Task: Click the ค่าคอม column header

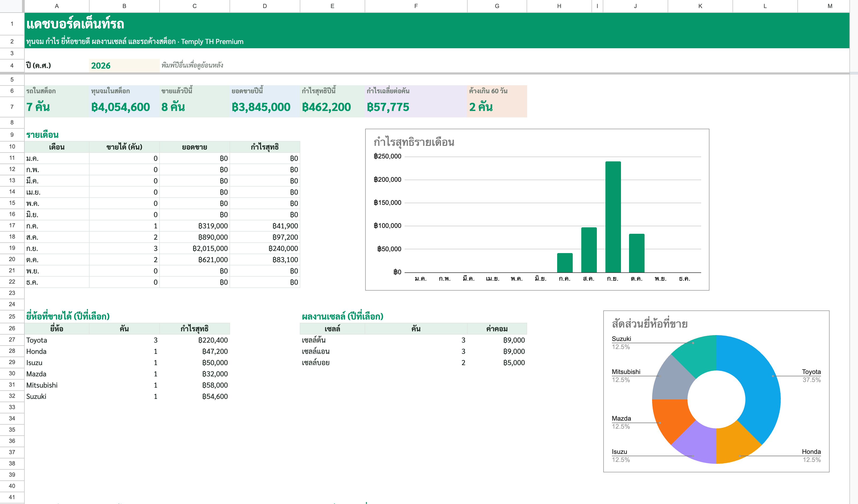Action: pos(497,329)
